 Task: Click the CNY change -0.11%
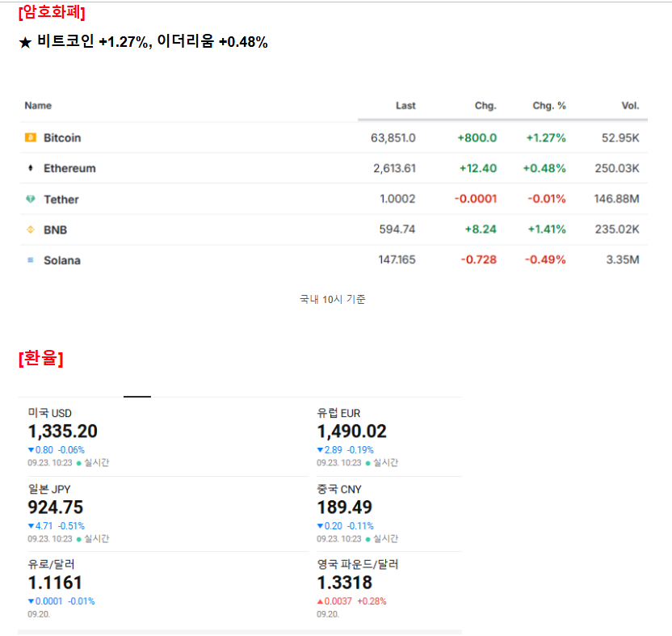[x=360, y=526]
